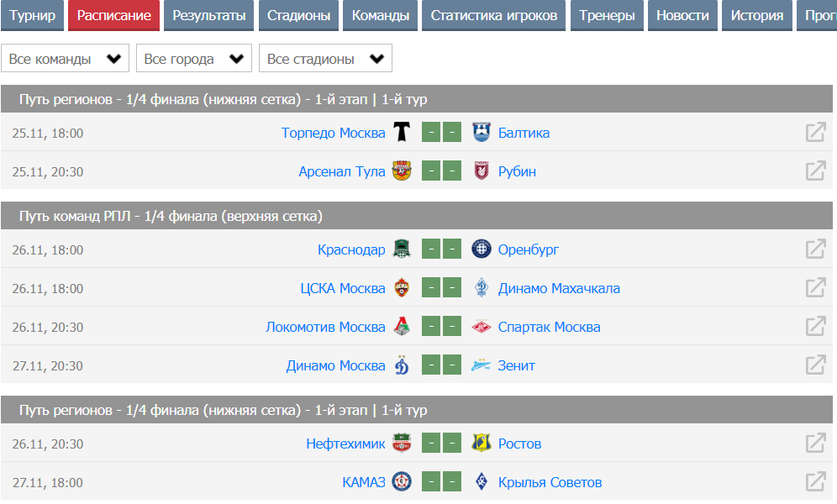837x504 pixels.
Task: Expand the Все команды dropdown
Action: coord(65,59)
